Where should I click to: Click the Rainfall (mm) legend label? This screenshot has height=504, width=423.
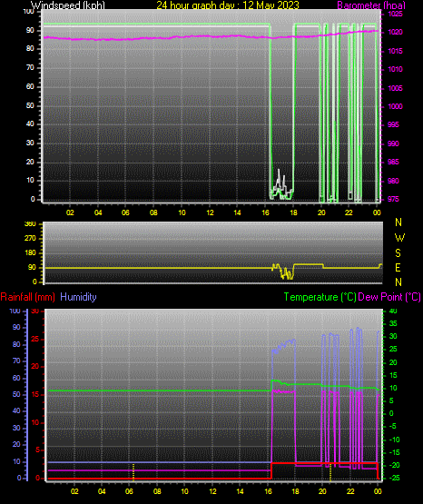(27, 297)
